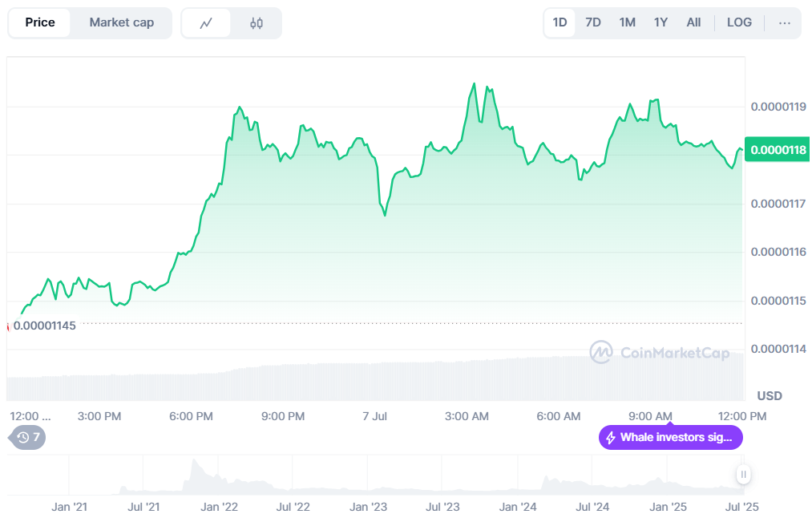The height and width of the screenshot is (514, 812).
Task: Show All time price history
Action: pyautogui.click(x=693, y=22)
